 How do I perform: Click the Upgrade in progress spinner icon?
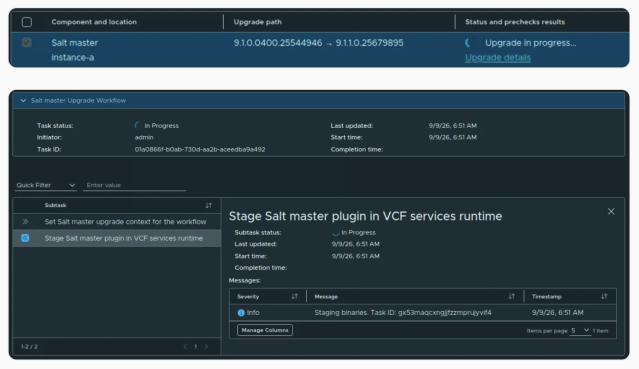[469, 43]
